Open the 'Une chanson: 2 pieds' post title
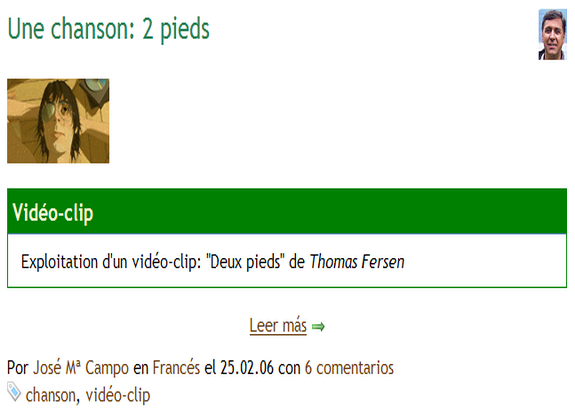This screenshot has height=420, width=575. pyautogui.click(x=109, y=29)
